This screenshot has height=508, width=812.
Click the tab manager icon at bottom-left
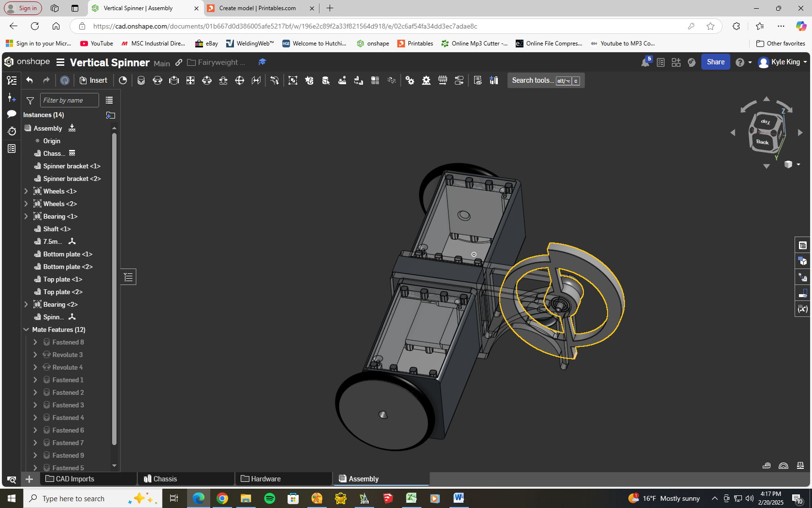pos(12,479)
